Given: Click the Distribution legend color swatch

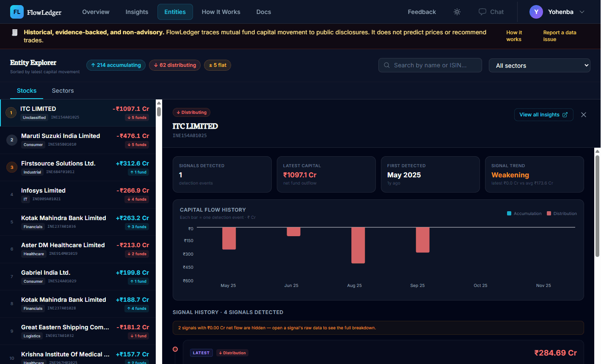Looking at the screenshot, I should [549, 213].
